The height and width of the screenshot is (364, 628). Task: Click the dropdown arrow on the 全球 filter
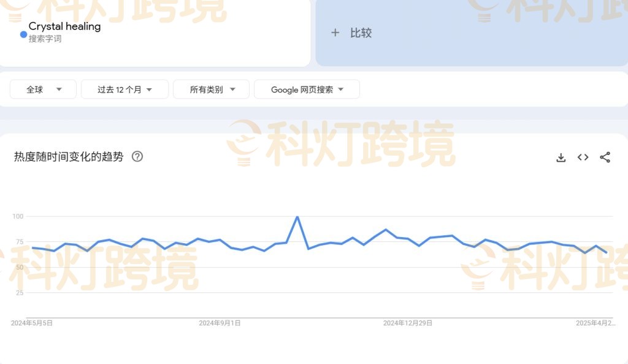coord(59,89)
